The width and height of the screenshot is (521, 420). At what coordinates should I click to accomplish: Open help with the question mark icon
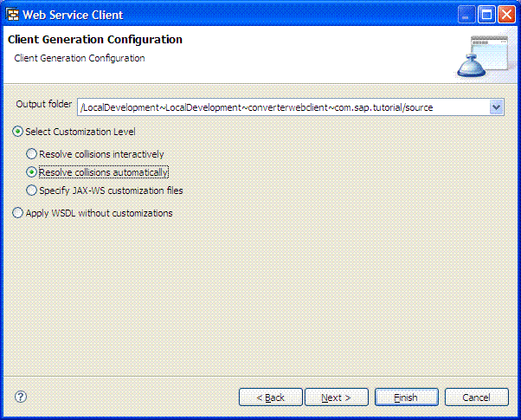[x=21, y=397]
